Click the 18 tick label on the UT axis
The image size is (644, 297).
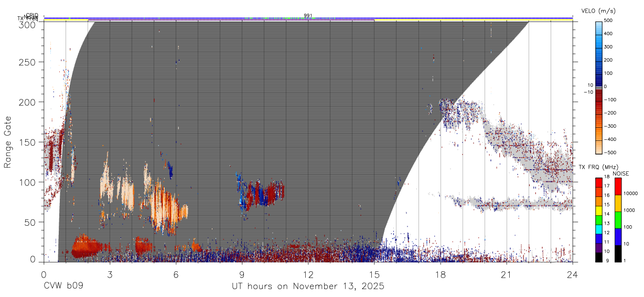tap(441, 274)
